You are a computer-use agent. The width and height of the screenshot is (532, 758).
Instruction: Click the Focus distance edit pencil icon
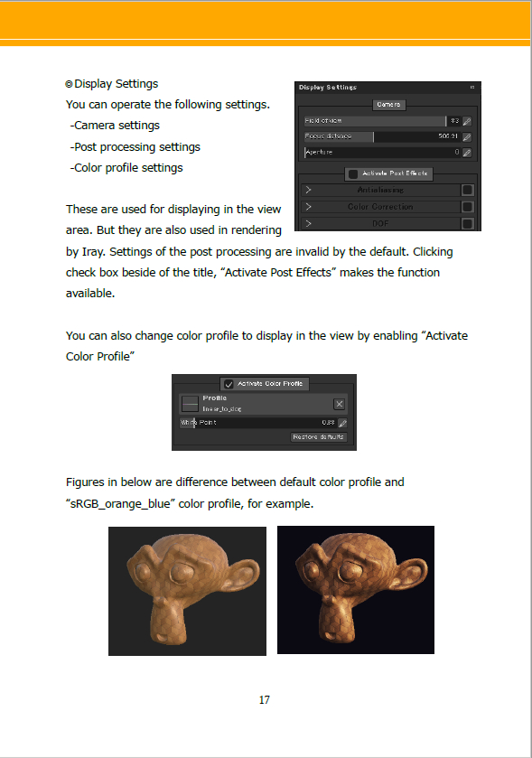click(467, 136)
